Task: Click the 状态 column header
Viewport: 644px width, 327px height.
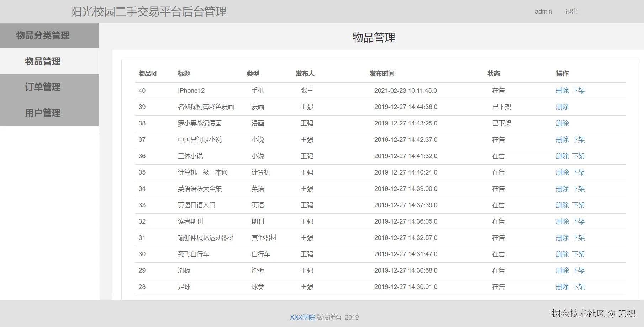Action: (x=493, y=74)
